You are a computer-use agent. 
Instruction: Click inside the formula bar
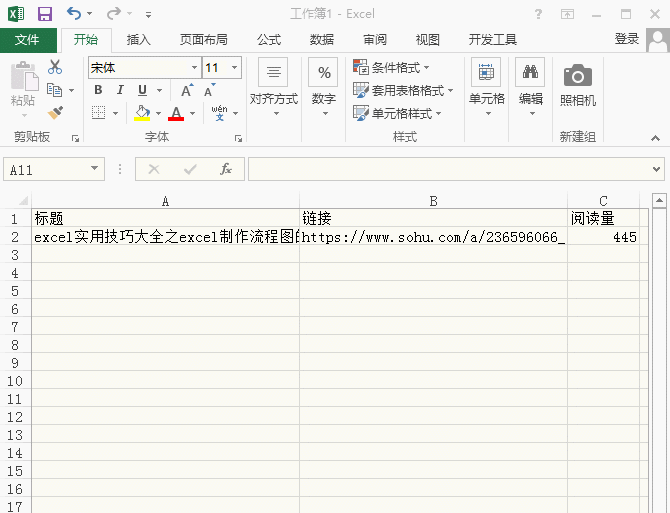click(449, 170)
